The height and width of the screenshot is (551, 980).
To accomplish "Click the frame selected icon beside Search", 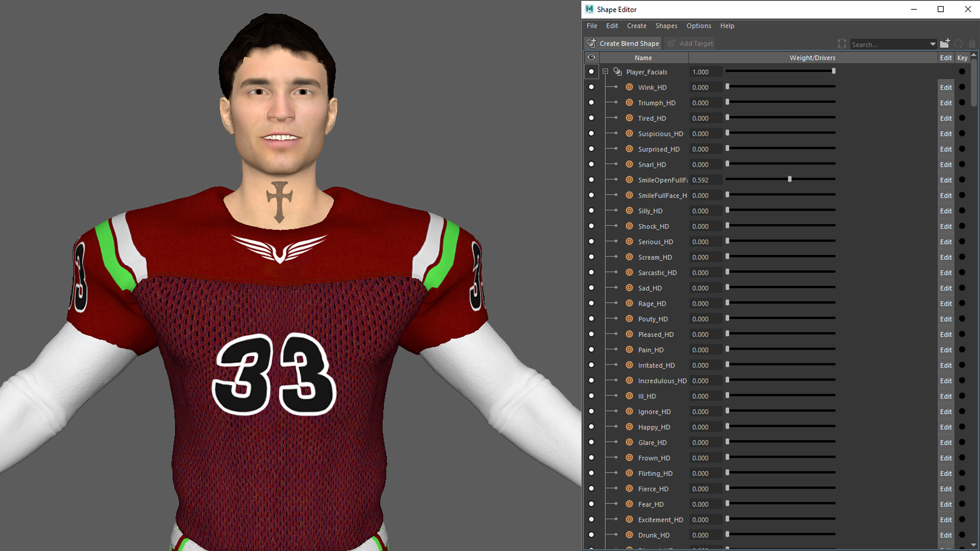I will coord(842,44).
